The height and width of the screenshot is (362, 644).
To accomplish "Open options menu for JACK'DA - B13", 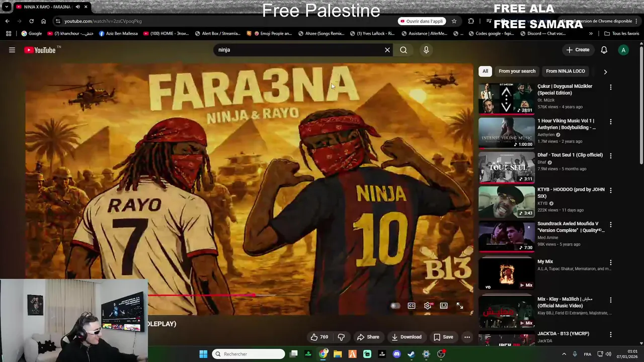I will pyautogui.click(x=611, y=334).
